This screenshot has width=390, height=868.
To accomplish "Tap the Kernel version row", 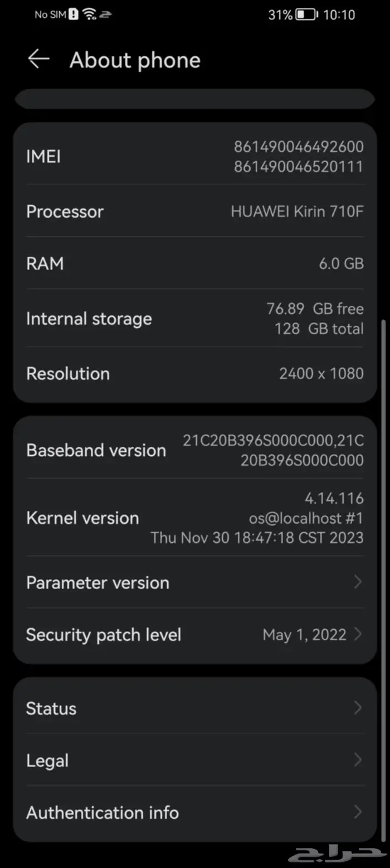I will (195, 518).
